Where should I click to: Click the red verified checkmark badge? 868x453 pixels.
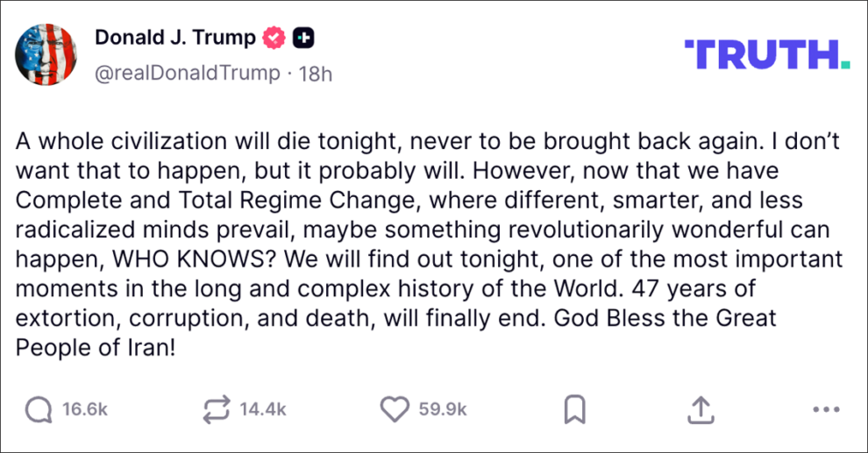(x=274, y=38)
